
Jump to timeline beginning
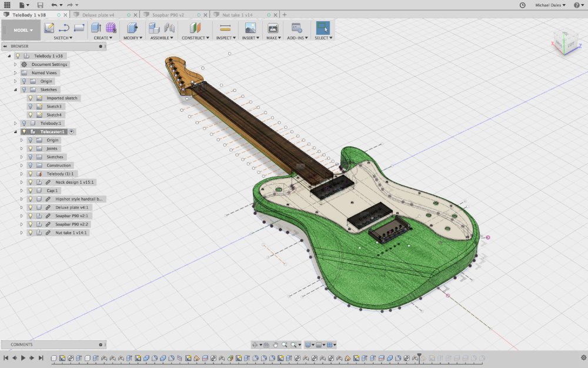coord(6,358)
